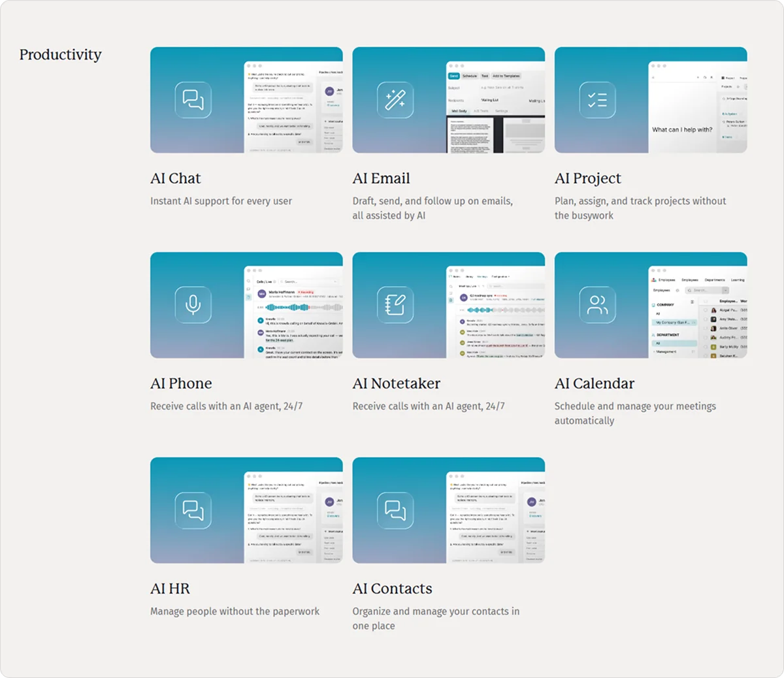
Task: Click the Productivity section heading
Action: click(x=60, y=55)
